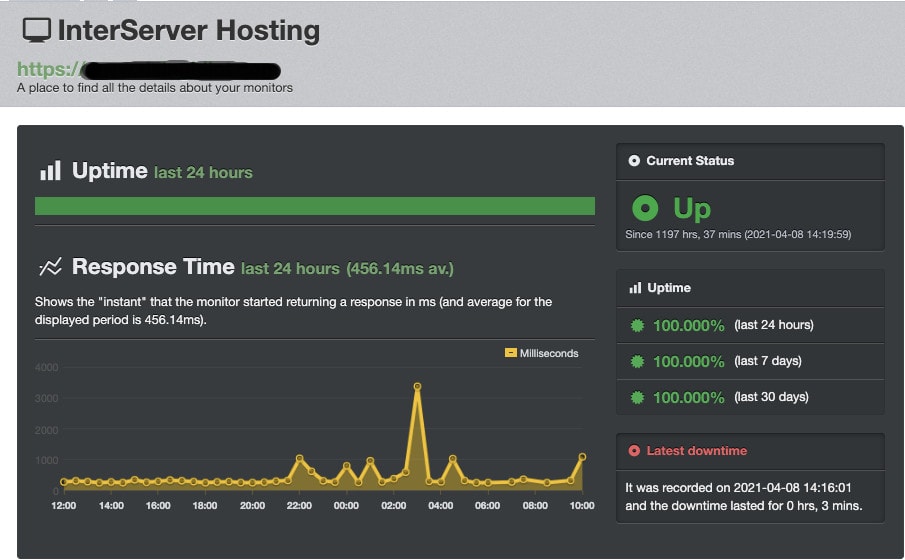905x560 pixels.
Task: Click the green 24-hour uptime bar
Action: [x=315, y=206]
